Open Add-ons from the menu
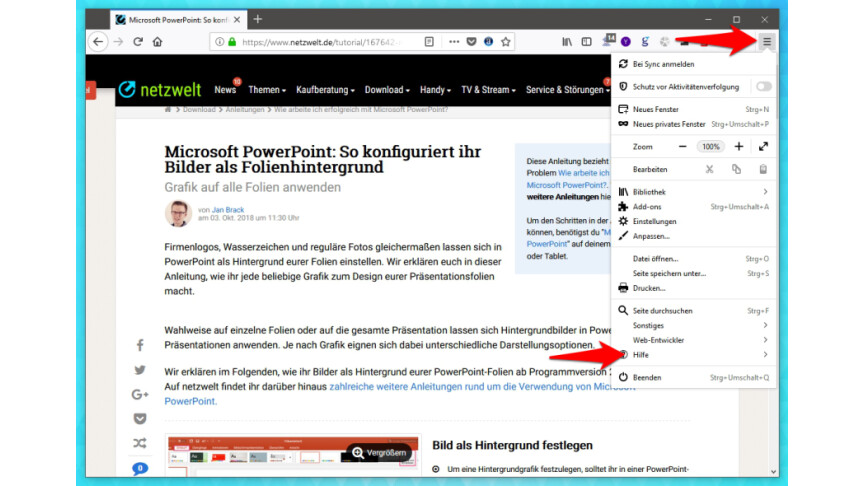Image resolution: width=864 pixels, height=486 pixels. point(694,207)
